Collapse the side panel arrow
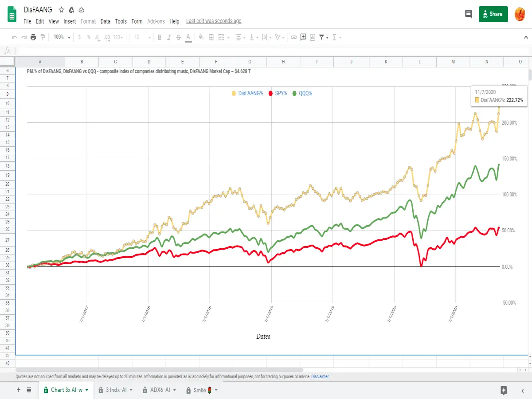 (x=523, y=390)
